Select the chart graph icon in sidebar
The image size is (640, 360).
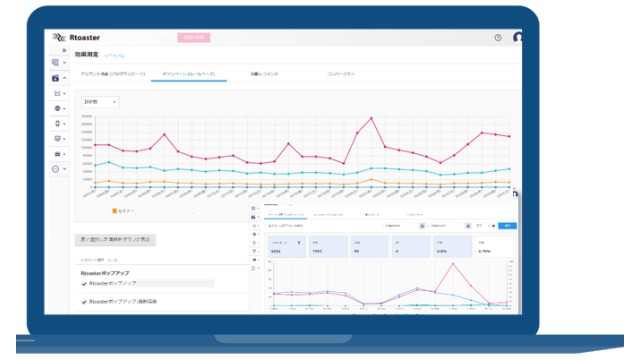[x=57, y=93]
